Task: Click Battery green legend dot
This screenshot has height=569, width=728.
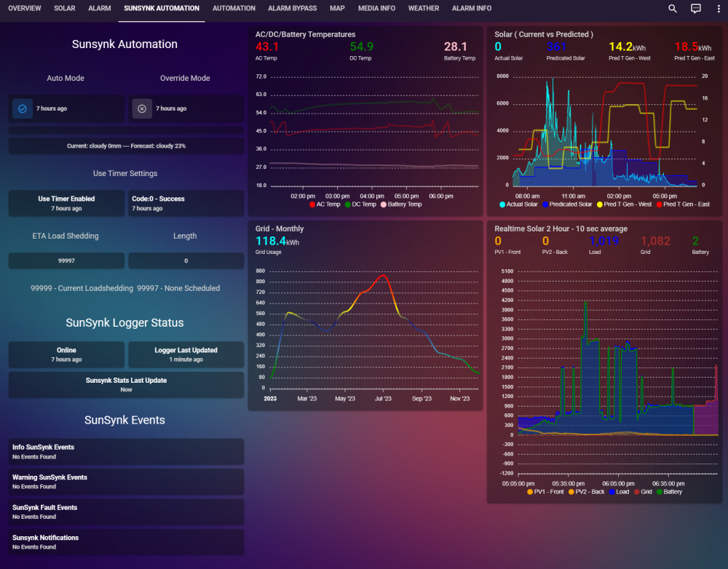Action: (660, 491)
